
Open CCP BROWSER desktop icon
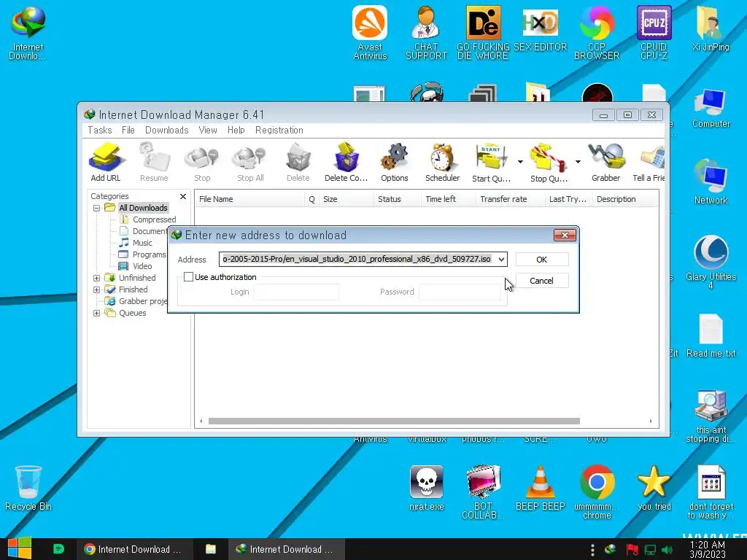tap(597, 32)
